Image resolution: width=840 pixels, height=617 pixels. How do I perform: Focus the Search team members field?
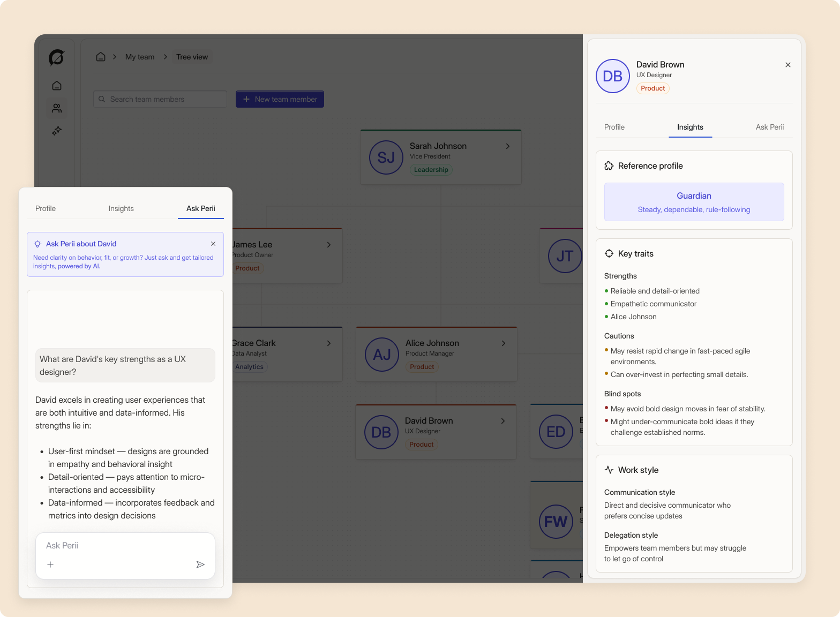click(x=160, y=99)
